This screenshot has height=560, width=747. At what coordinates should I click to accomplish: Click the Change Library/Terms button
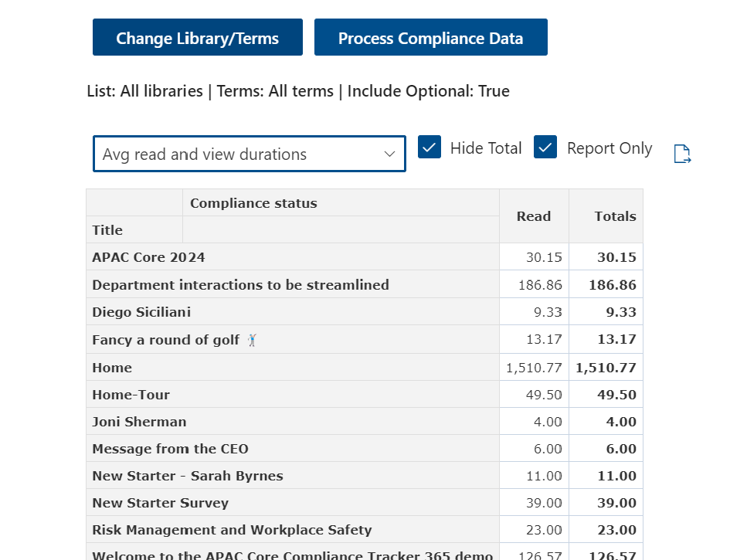pos(198,38)
